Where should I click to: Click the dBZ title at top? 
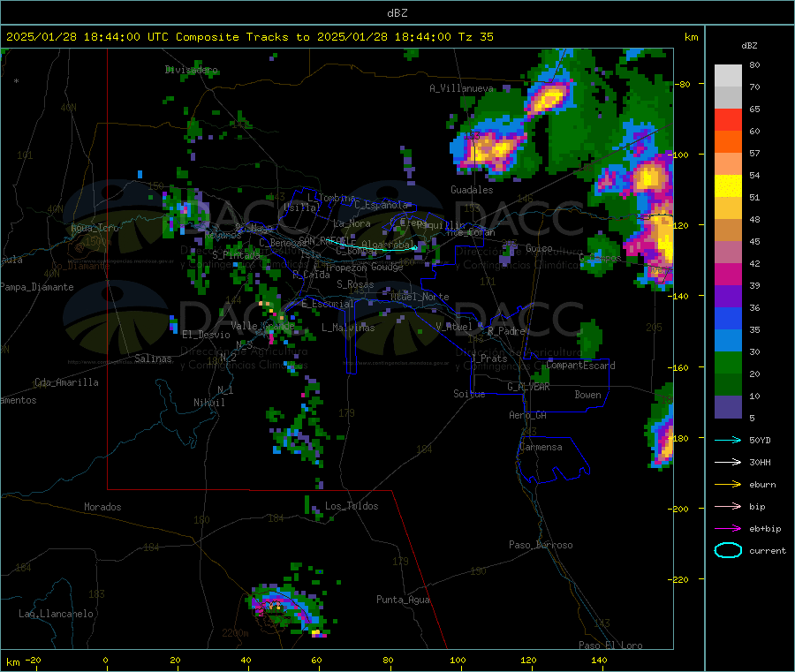coord(397,12)
